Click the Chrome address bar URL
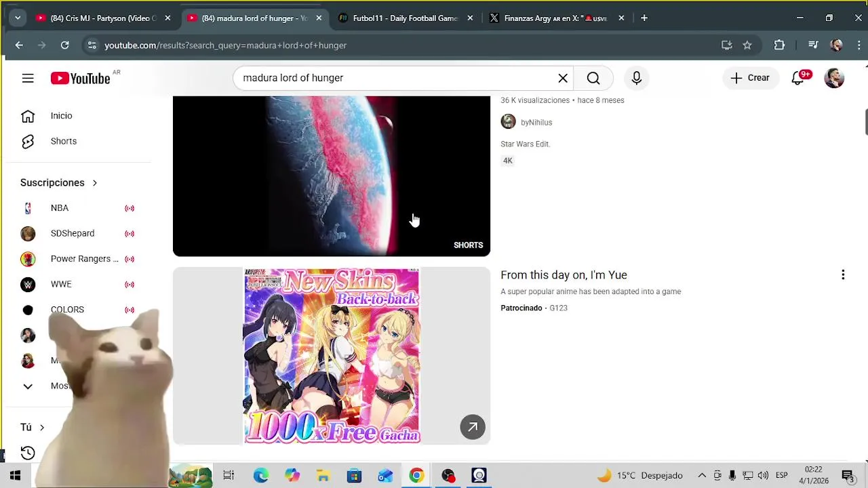Screen dimensions: 868x488 [225, 45]
